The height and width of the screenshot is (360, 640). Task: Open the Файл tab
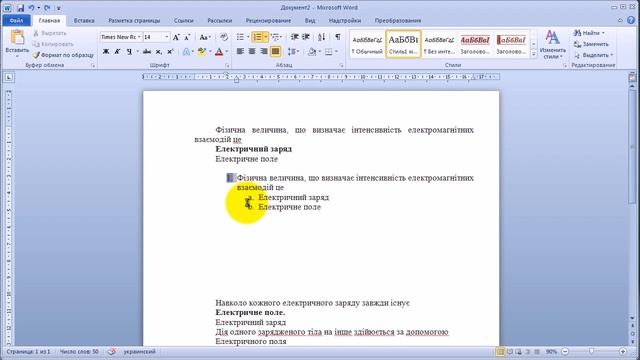click(16, 20)
